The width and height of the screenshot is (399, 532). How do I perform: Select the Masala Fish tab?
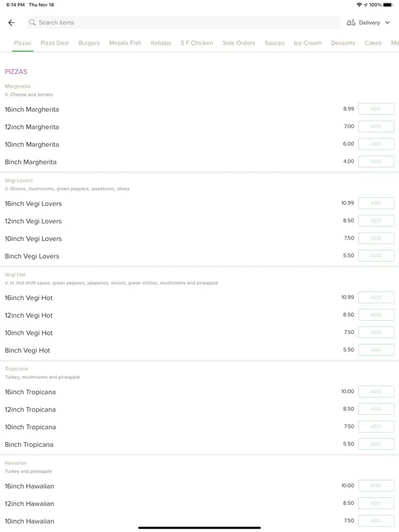pyautogui.click(x=125, y=43)
